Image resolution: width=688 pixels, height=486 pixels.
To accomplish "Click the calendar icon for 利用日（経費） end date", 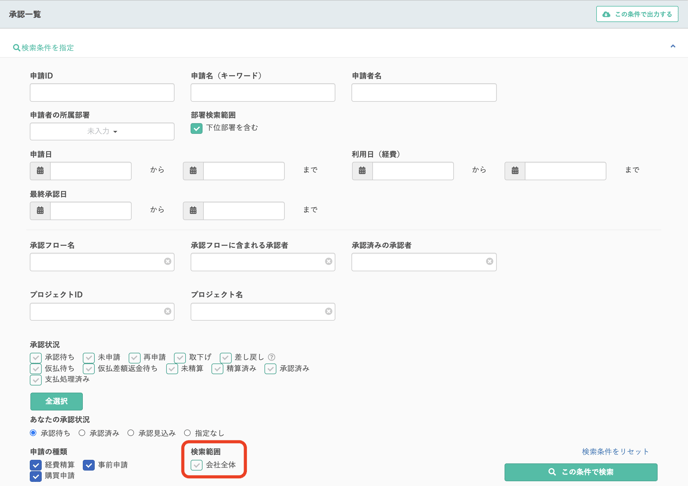I will (515, 171).
